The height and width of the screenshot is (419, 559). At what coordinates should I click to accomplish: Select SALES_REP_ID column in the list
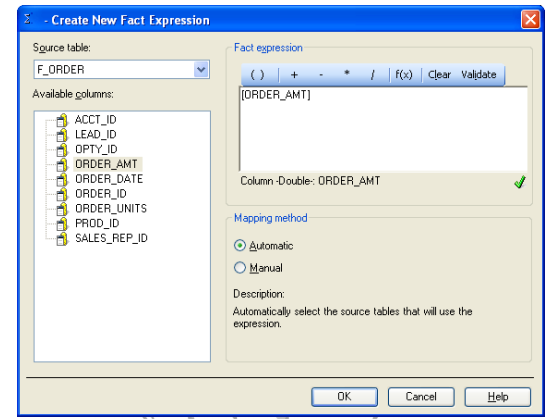click(x=111, y=238)
